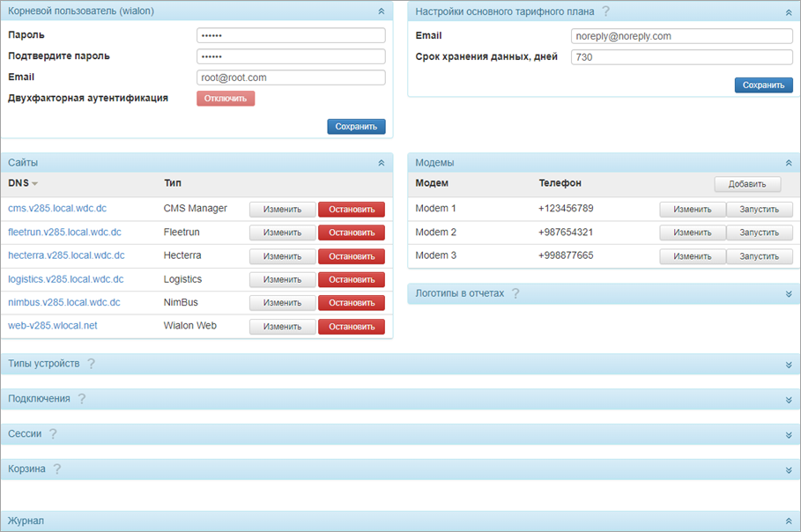This screenshot has height=532, width=801.
Task: Edit the tariff plan Email field
Action: click(x=682, y=36)
